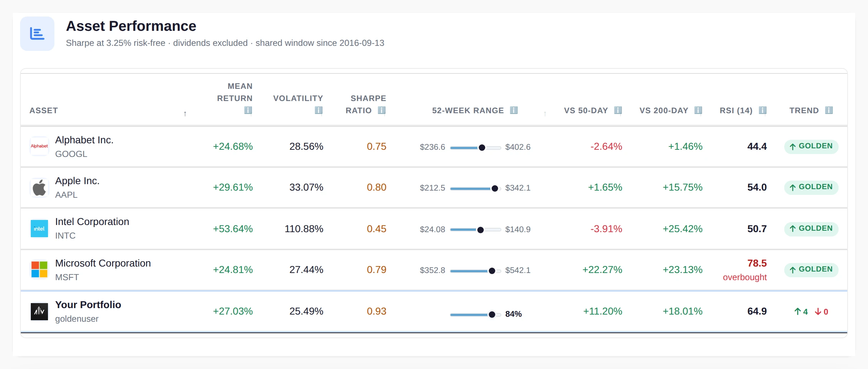Click Alphabet VS 50-day -2.64%

[606, 147]
